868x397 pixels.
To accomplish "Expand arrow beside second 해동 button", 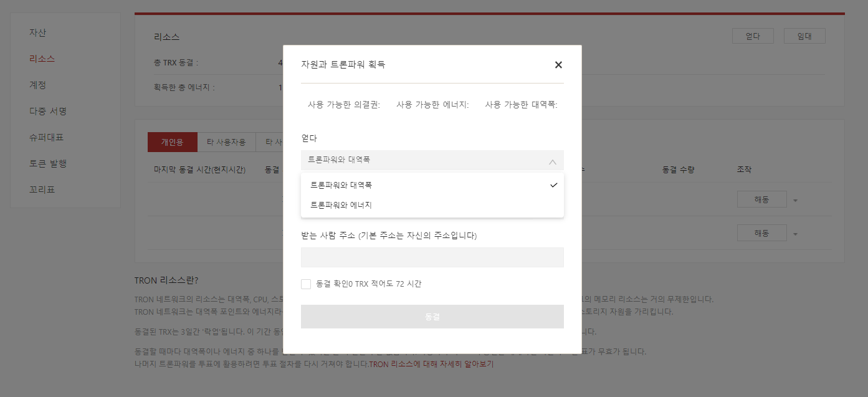I will (795, 234).
